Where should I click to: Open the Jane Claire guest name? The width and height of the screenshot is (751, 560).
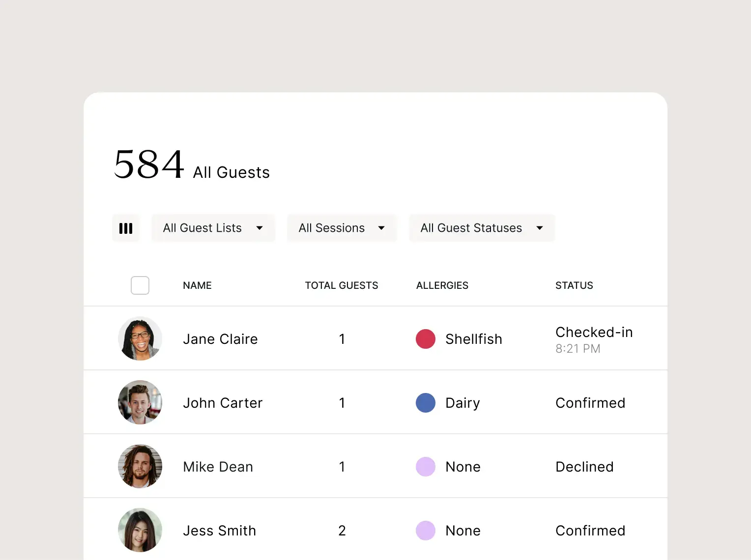pyautogui.click(x=220, y=339)
